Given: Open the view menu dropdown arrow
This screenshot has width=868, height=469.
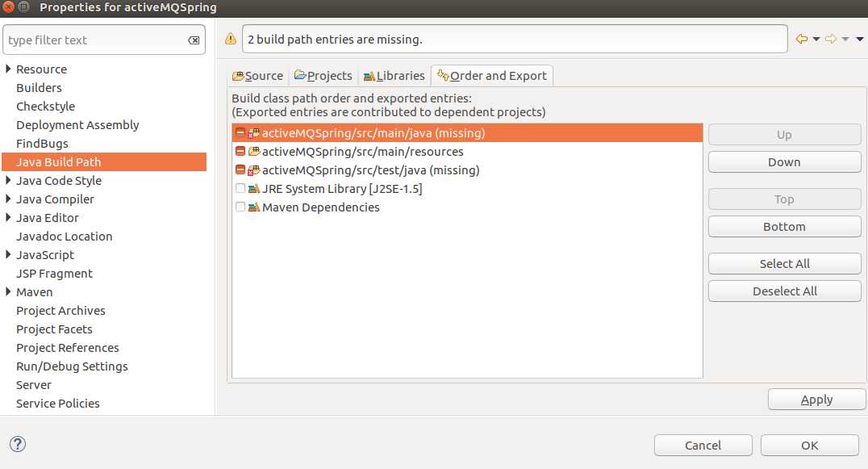Looking at the screenshot, I should [x=860, y=39].
